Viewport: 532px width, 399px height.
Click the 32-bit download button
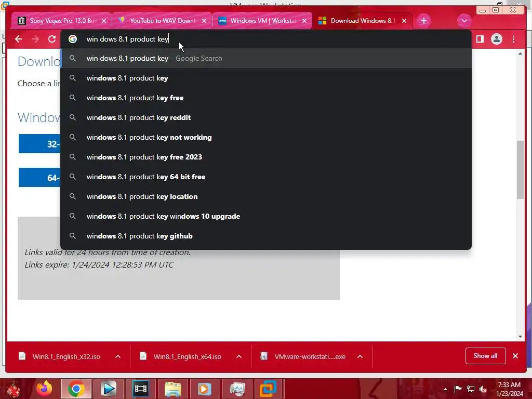click(x=39, y=144)
